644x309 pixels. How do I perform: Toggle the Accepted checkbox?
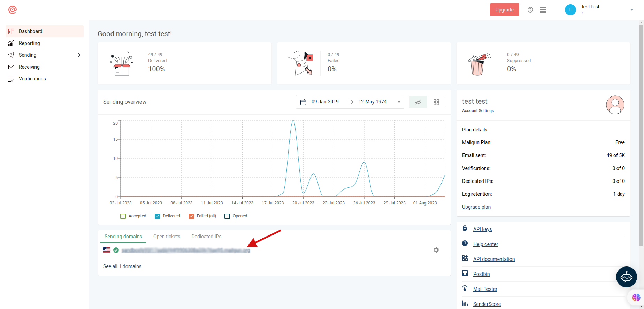[123, 216]
